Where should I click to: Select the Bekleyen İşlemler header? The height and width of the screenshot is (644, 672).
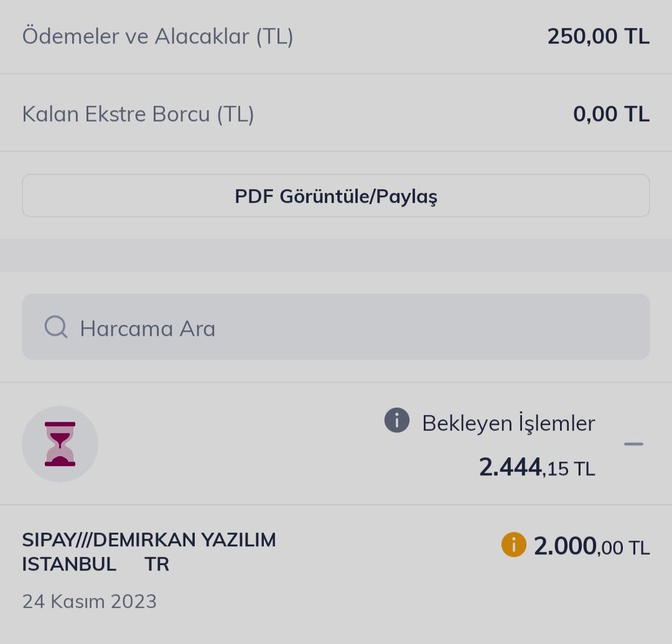point(508,422)
